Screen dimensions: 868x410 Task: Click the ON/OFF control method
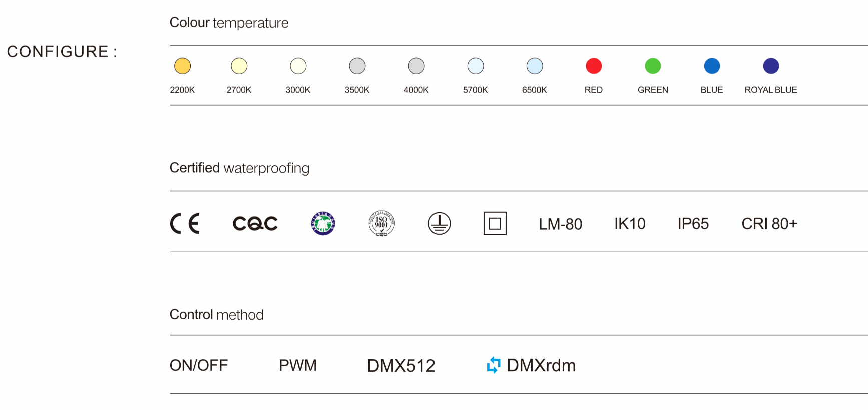tap(198, 365)
